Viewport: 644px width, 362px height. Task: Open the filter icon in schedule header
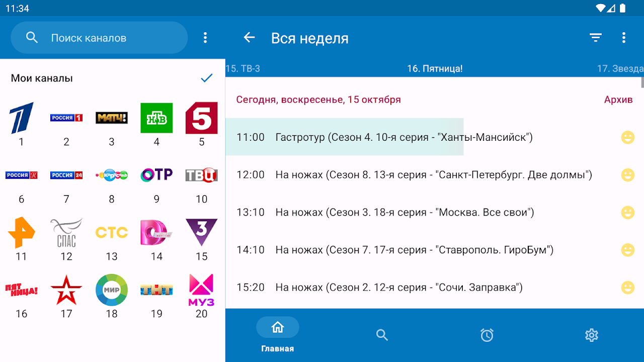596,38
